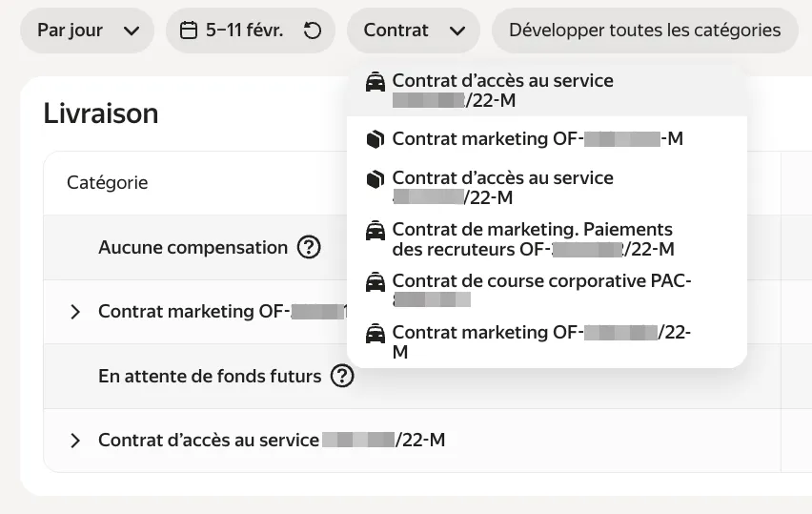Click the En attente de fonds futurs label
812x514 pixels.
pos(210,376)
